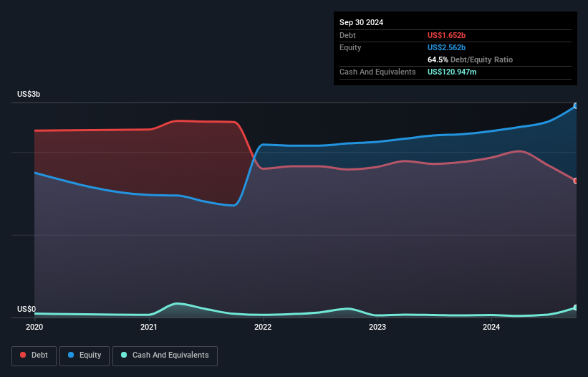The width and height of the screenshot is (588, 377).
Task: Click the 2022 x-axis label
Action: click(263, 327)
